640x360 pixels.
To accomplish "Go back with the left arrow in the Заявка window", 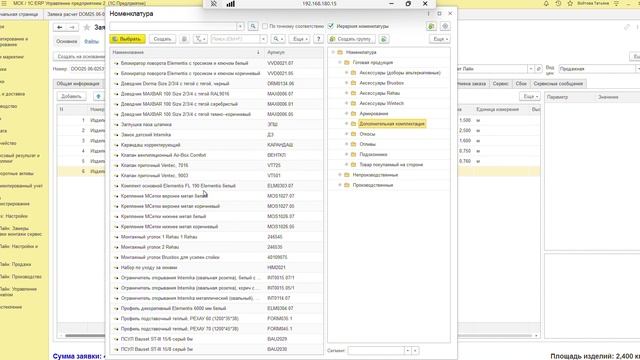I will 60,27.
